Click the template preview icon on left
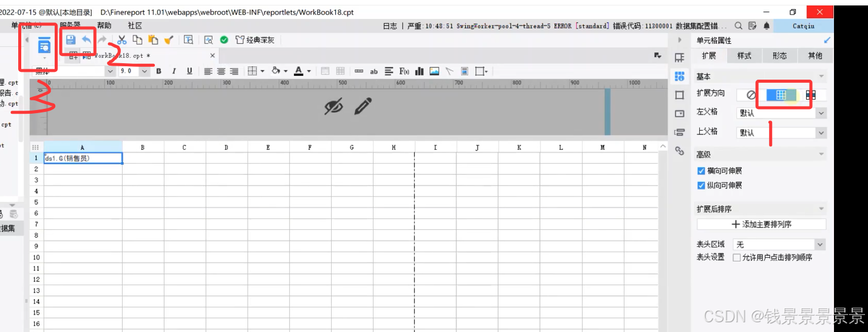 [44, 45]
